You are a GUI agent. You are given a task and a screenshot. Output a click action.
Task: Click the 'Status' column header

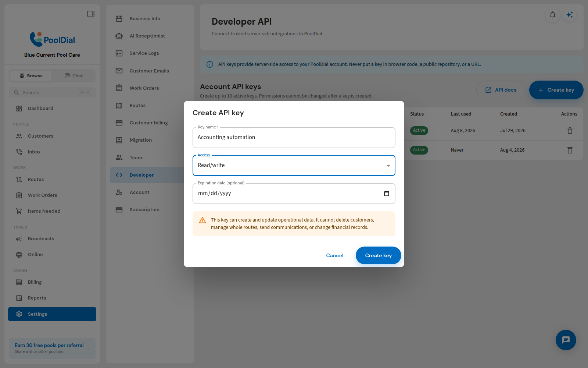click(x=417, y=114)
